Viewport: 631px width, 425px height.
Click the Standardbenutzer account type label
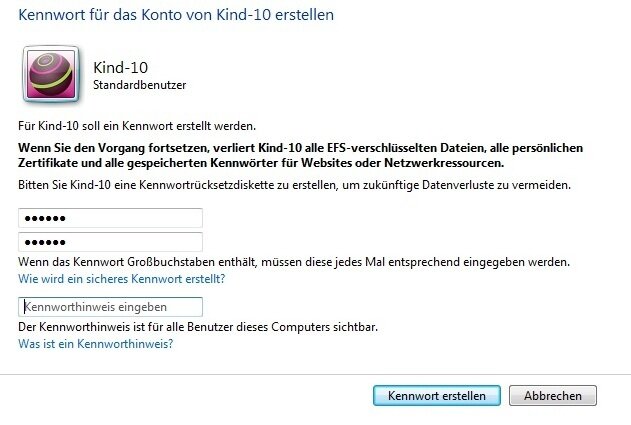point(139,86)
